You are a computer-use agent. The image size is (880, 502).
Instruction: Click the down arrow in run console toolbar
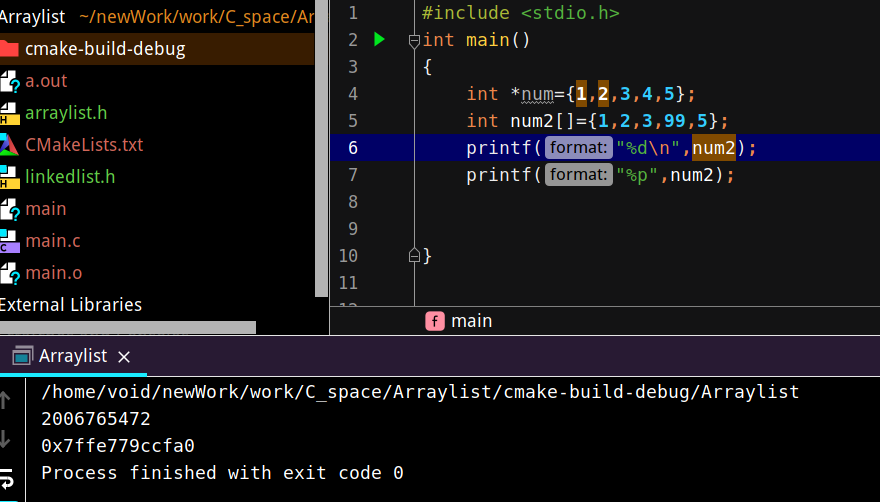[x=5, y=439]
